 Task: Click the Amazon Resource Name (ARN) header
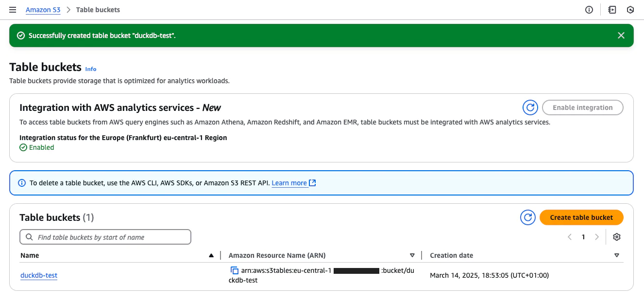(x=277, y=255)
